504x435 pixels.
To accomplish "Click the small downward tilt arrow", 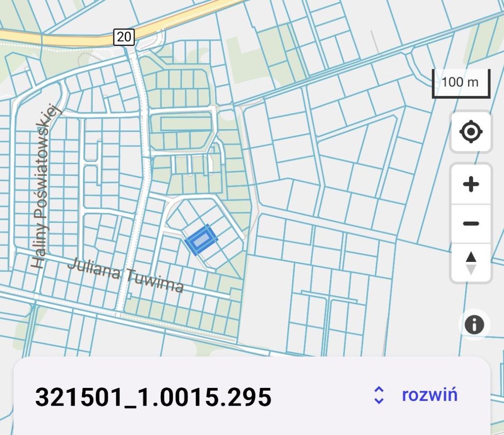I will click(470, 268).
